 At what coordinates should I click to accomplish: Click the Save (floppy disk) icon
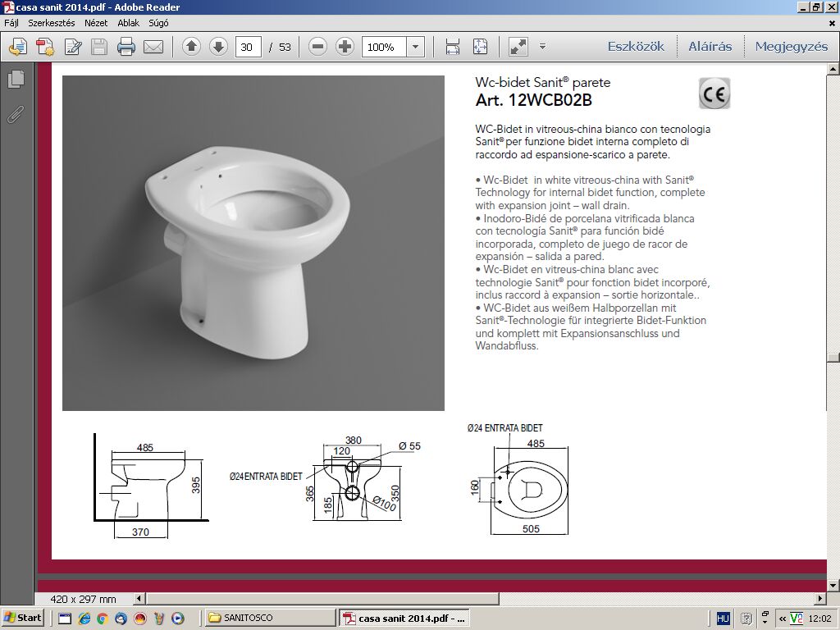pos(99,47)
